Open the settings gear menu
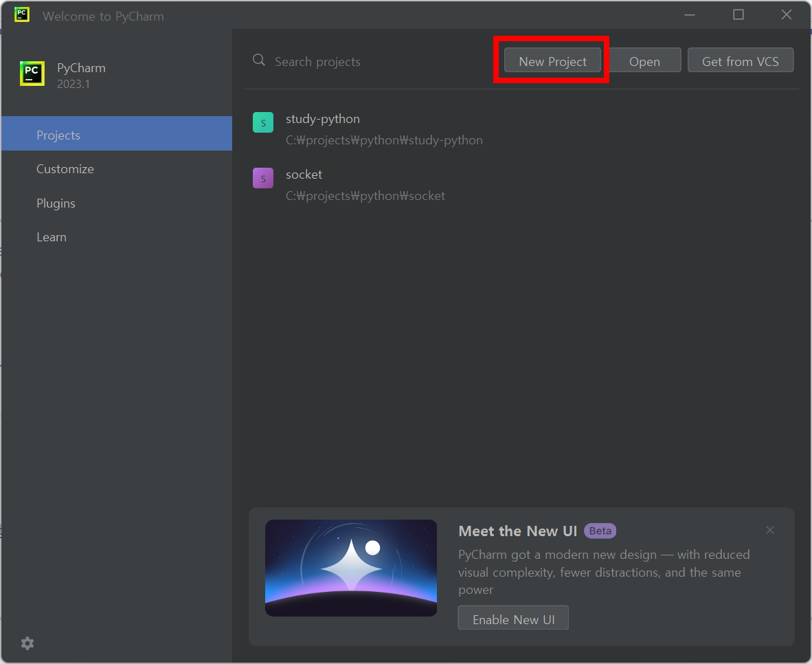Screen dimensions: 812x664 (27, 643)
